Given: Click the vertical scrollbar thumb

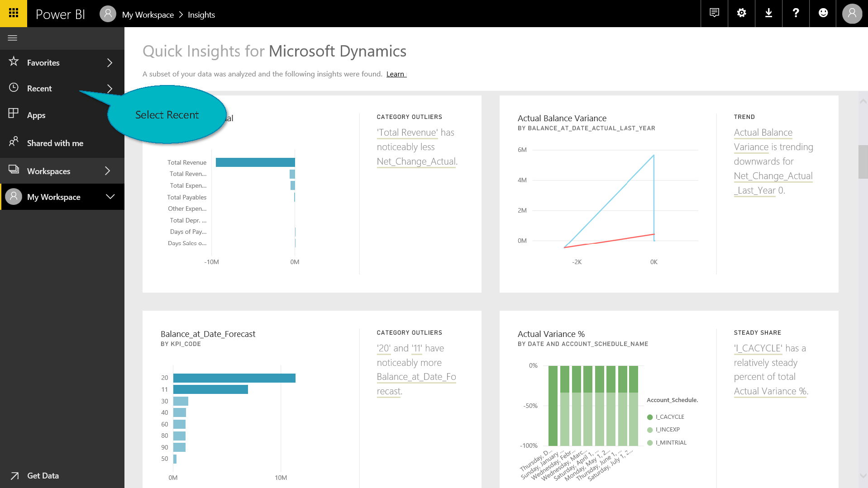Looking at the screenshot, I should tap(863, 162).
